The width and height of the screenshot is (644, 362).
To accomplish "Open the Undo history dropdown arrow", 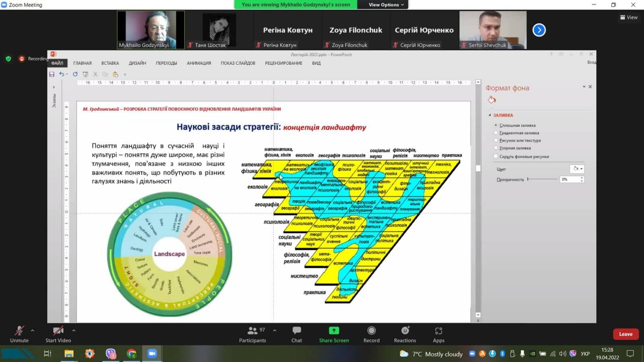I will tap(67, 74).
